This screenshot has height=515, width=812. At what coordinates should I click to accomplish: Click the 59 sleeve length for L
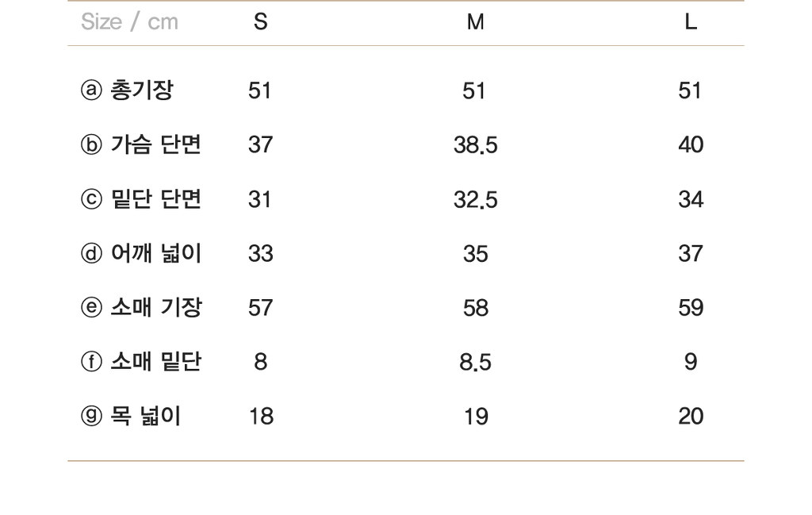coord(691,308)
